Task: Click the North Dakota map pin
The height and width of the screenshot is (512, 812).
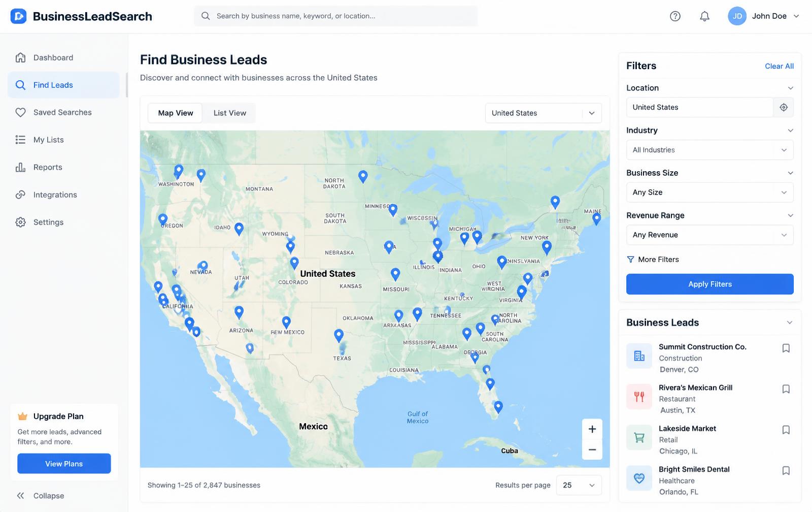Action: coord(363,176)
